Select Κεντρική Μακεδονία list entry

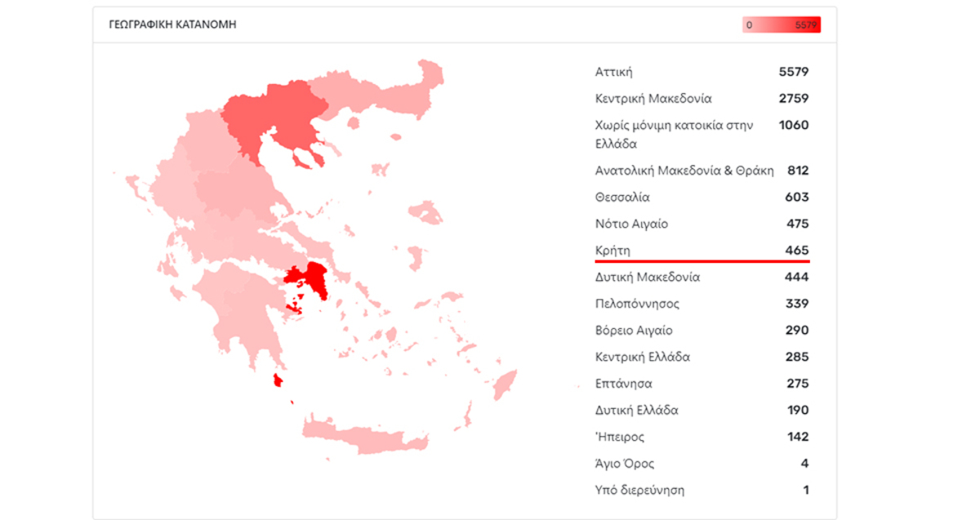pyautogui.click(x=702, y=99)
